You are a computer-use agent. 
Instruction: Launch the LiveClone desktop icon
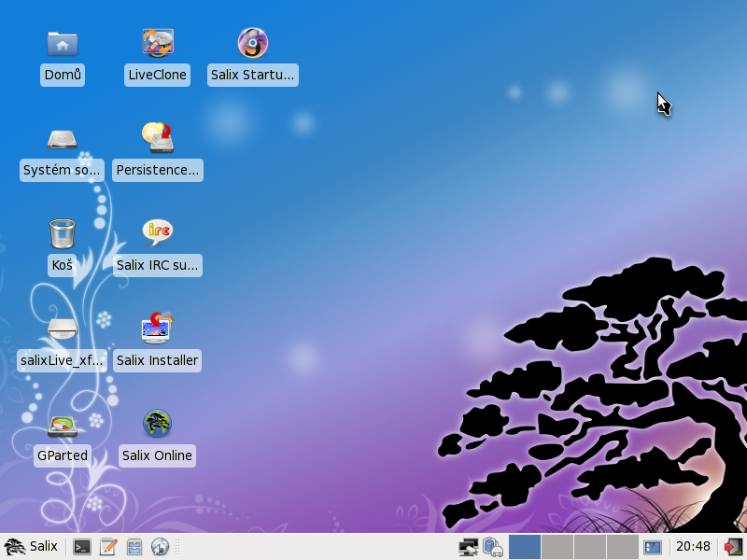point(158,43)
